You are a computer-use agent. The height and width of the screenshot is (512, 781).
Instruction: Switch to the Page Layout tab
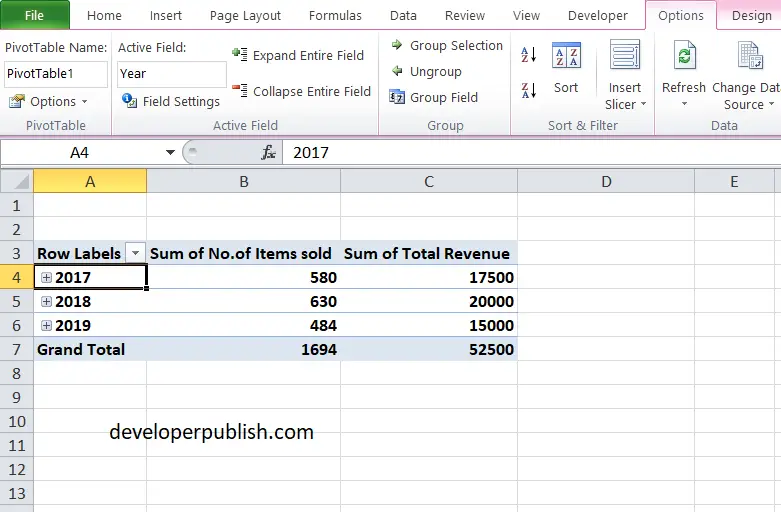[x=245, y=15]
